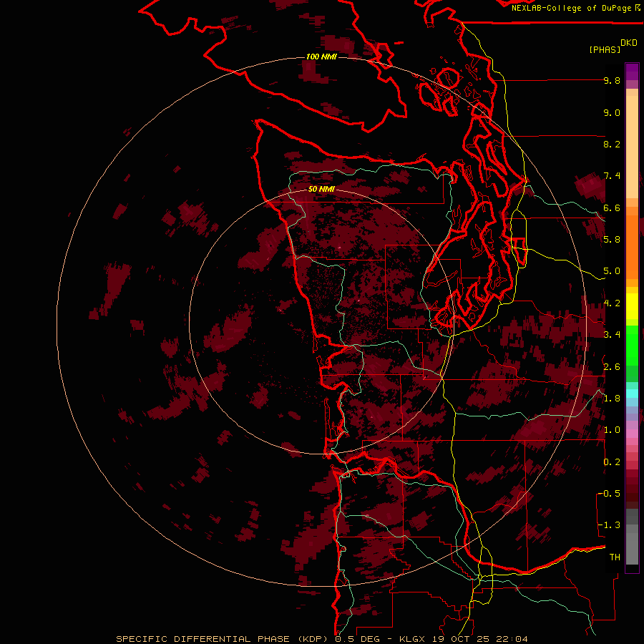This screenshot has height=644, width=644.
Task: Click the 8.2 value on the color scale
Action: [x=612, y=145]
